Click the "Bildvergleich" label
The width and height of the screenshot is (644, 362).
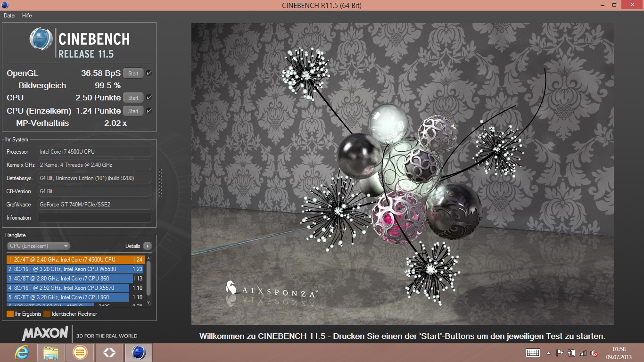tap(42, 85)
